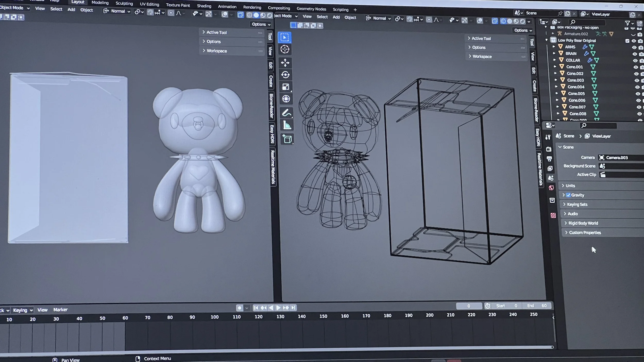The width and height of the screenshot is (644, 362).
Task: Open the Render properties tab icon
Action: (x=549, y=149)
